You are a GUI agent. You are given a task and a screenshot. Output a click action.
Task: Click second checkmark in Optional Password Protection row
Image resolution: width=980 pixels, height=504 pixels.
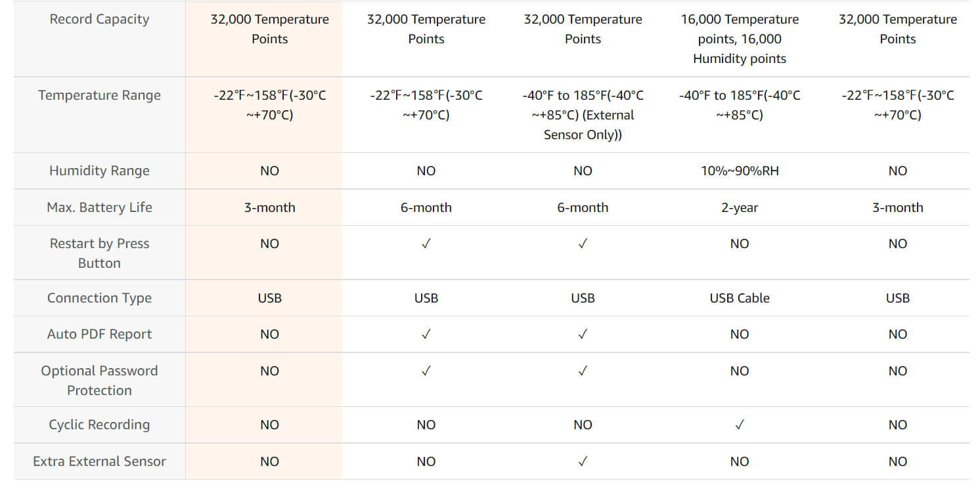coord(583,371)
